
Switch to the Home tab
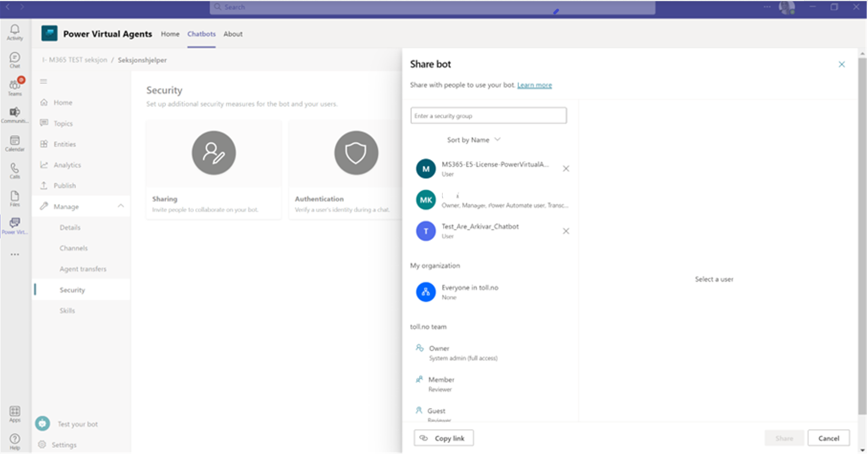(170, 34)
